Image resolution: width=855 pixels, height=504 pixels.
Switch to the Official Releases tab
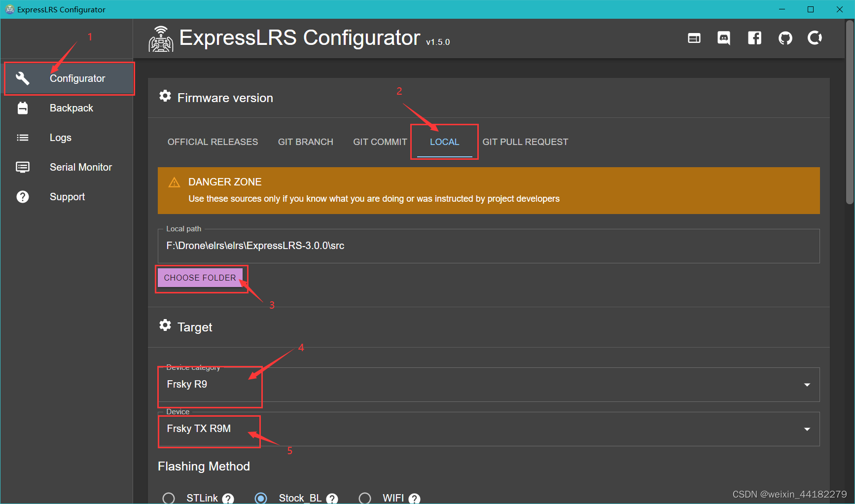213,142
